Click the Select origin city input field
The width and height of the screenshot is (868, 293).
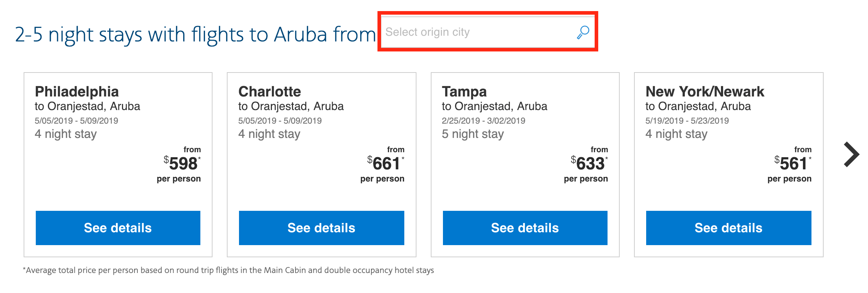tap(465, 32)
